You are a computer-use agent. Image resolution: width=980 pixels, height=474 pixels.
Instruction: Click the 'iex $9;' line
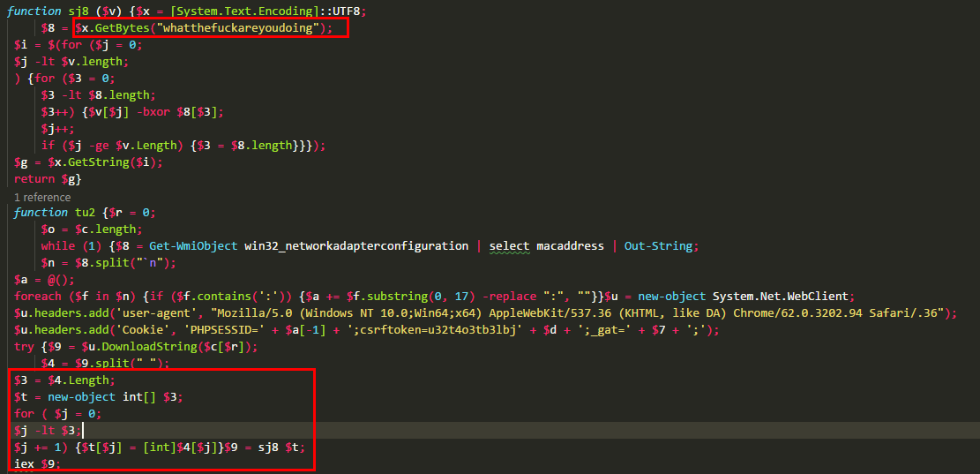(38, 465)
